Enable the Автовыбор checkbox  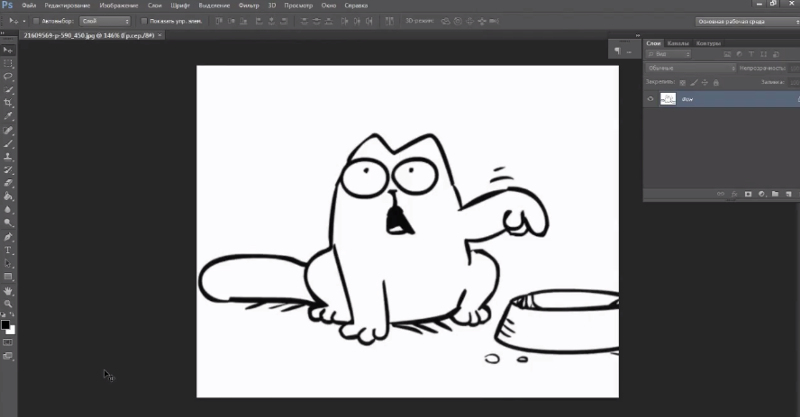[x=36, y=21]
